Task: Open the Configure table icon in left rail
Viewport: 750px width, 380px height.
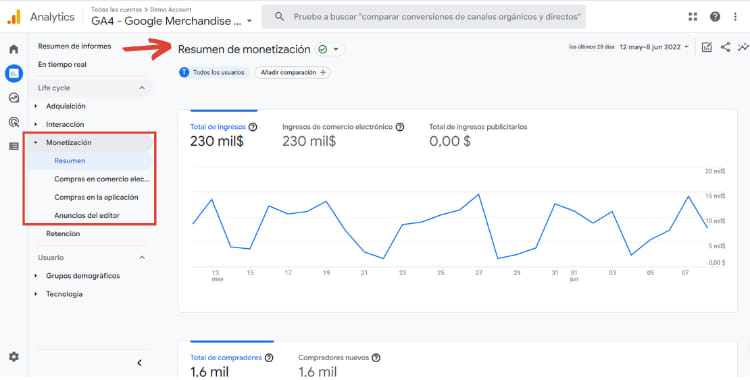Action: 14,146
